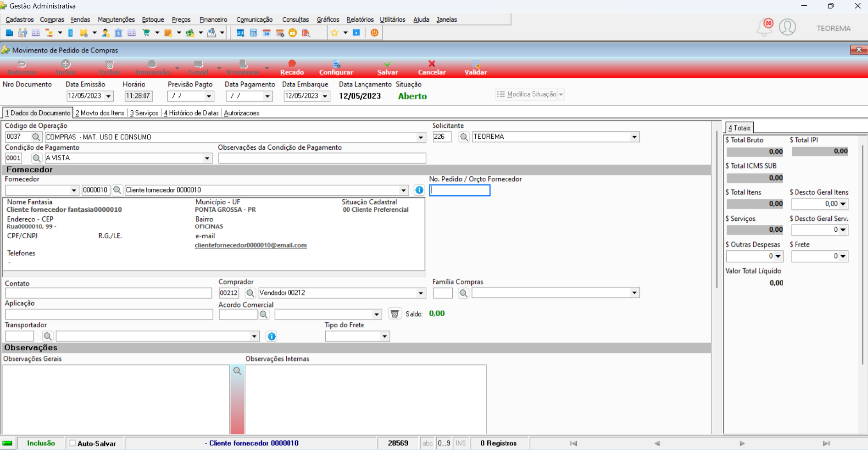Expand the Data Embarque date picker
The height and width of the screenshot is (450, 868).
click(x=325, y=96)
